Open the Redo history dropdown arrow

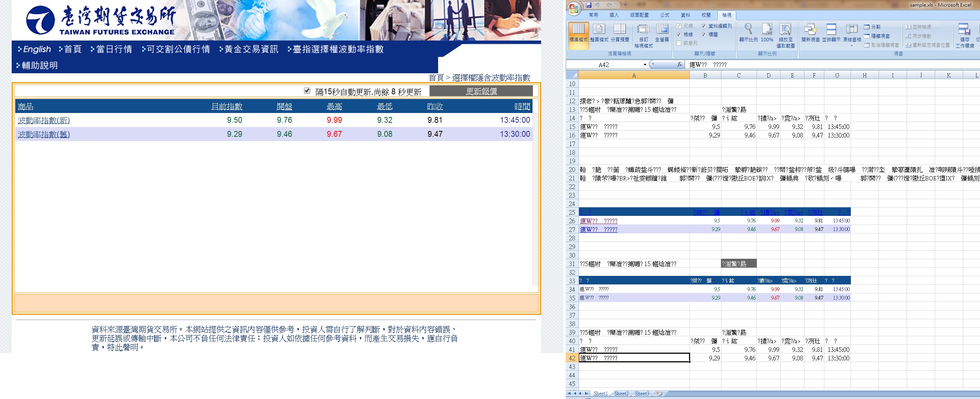point(615,5)
